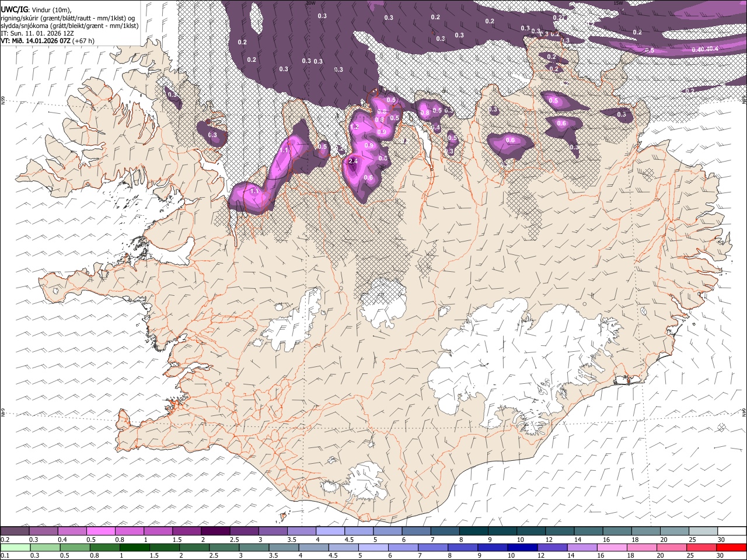The image size is (747, 560).
Task: Click deep blue rain swatch from 10 to 12
Action: (x=522, y=548)
